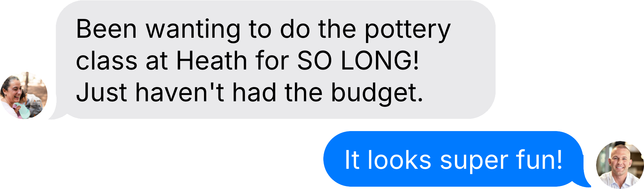
Task: Tap the word "Been" at message start
Action: click(106, 29)
